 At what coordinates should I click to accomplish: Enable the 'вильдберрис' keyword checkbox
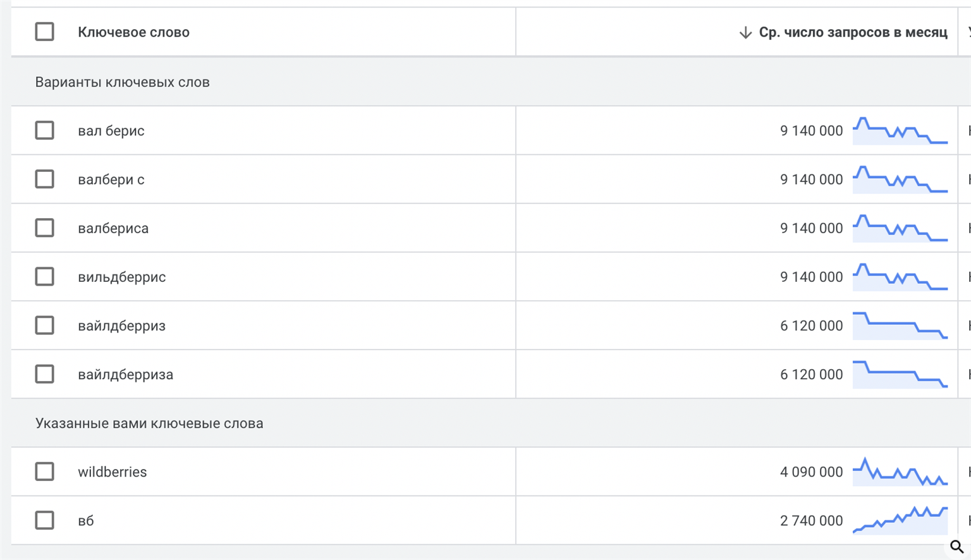click(x=44, y=277)
